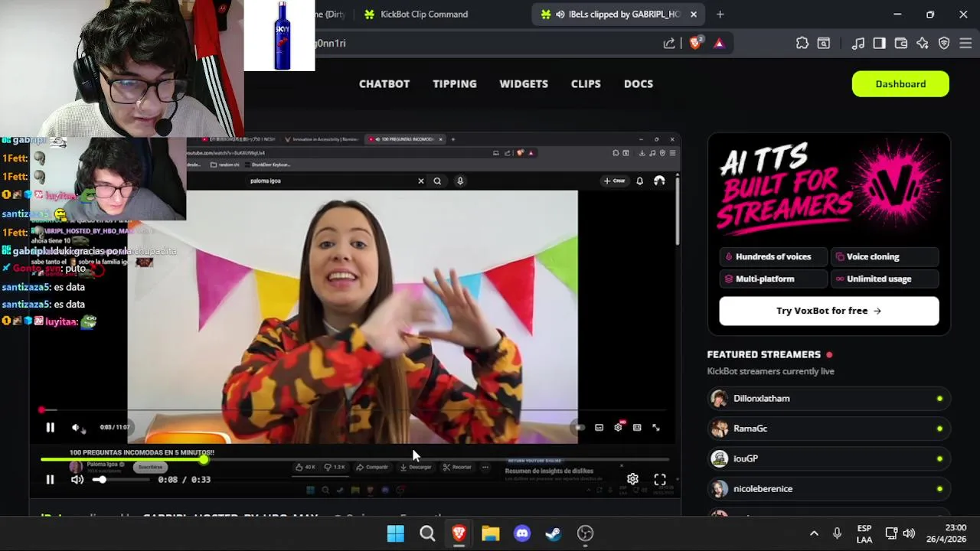
Task: Pause the clip with the bottom pause button
Action: 50,480
